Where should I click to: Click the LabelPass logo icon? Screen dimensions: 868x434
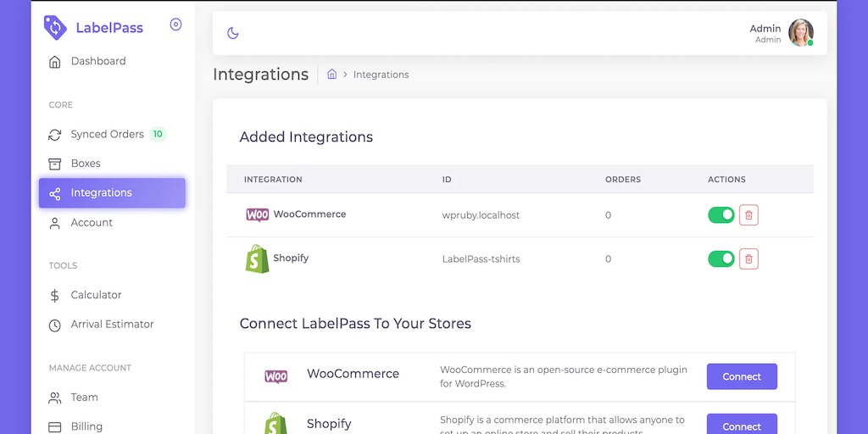55,27
